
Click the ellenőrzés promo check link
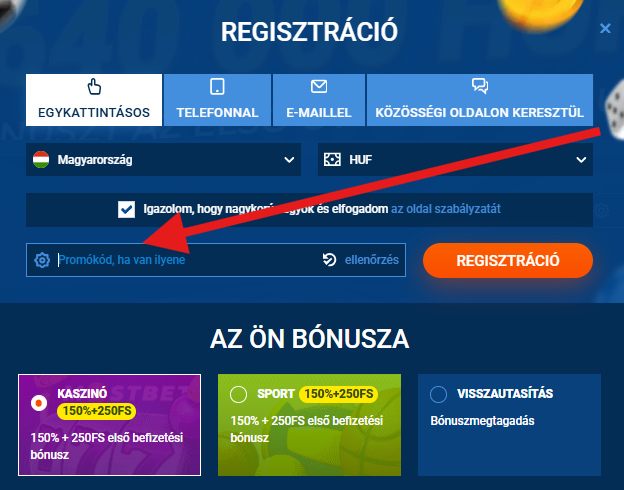[x=372, y=260]
